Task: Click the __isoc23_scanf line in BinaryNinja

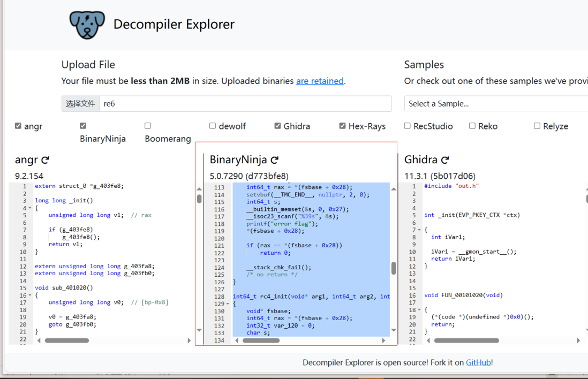Action: pos(292,216)
